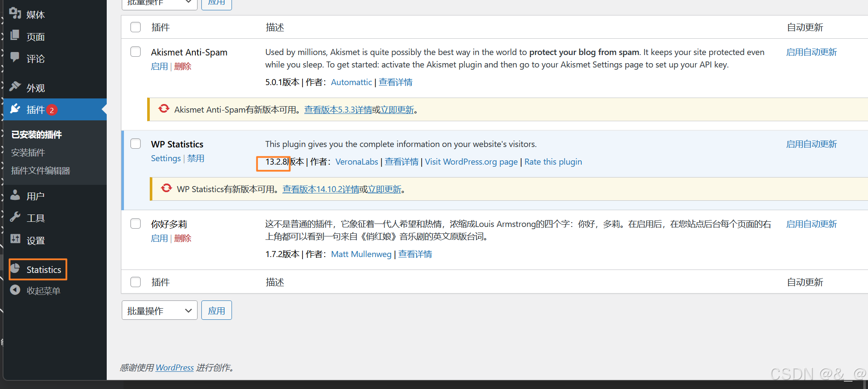View 你好多莉 details via 查看详情
Viewport: 868px width, 389px height.
click(x=415, y=254)
